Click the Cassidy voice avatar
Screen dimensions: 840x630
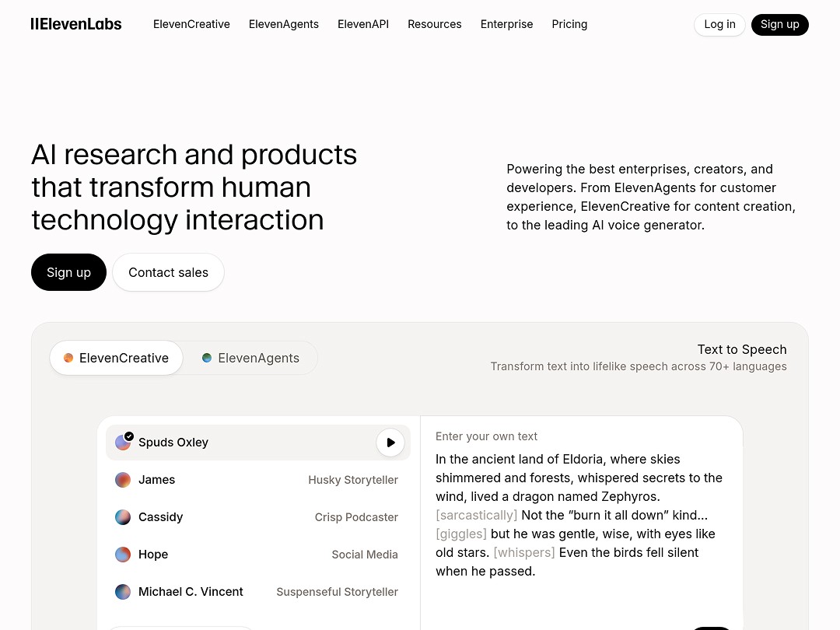[x=123, y=517]
